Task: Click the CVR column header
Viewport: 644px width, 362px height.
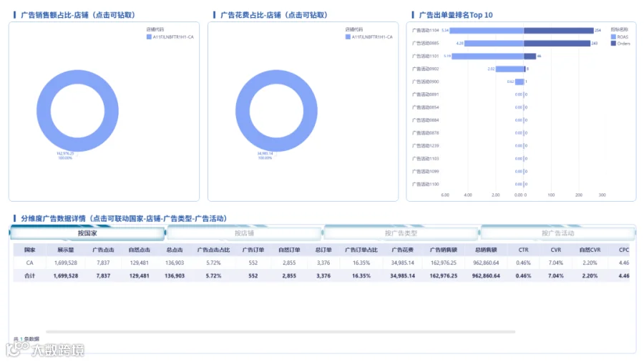Action: (x=556, y=250)
